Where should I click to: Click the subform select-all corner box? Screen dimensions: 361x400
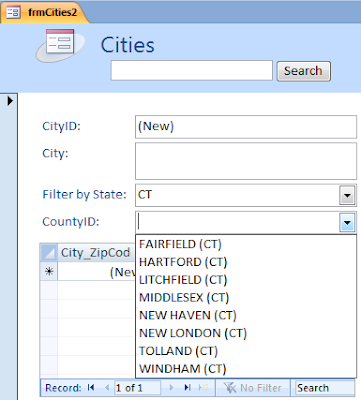(x=49, y=253)
